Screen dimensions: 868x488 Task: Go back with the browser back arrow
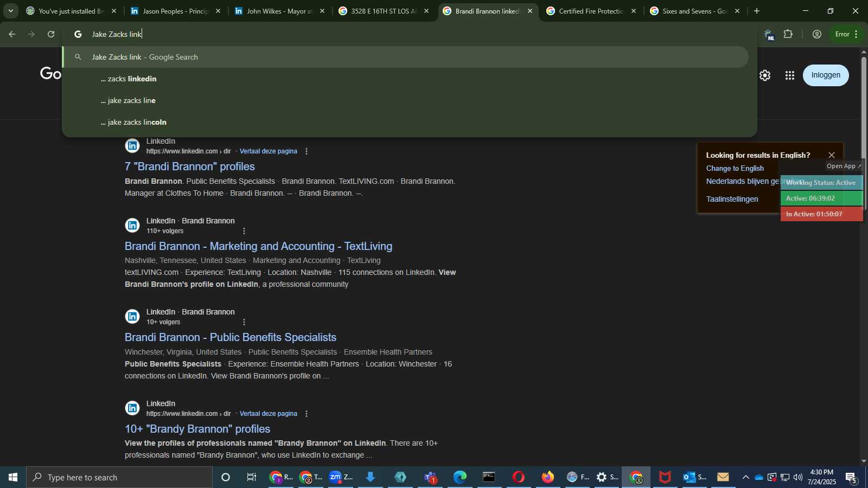[12, 34]
